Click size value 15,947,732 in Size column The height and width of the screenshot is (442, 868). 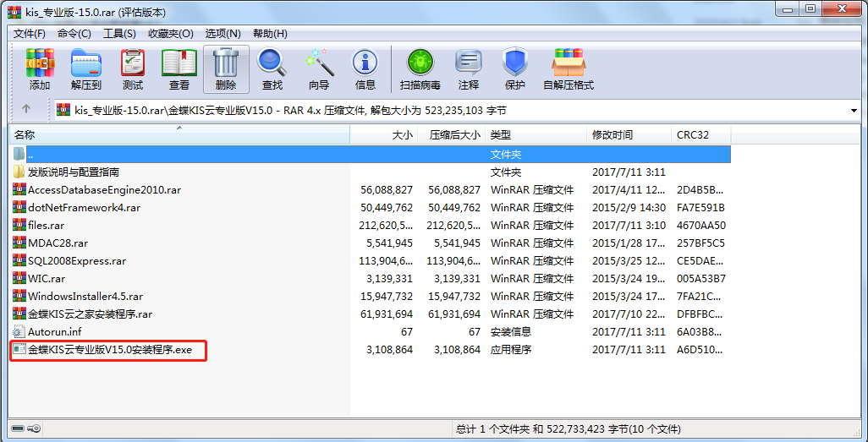pyautogui.click(x=387, y=296)
